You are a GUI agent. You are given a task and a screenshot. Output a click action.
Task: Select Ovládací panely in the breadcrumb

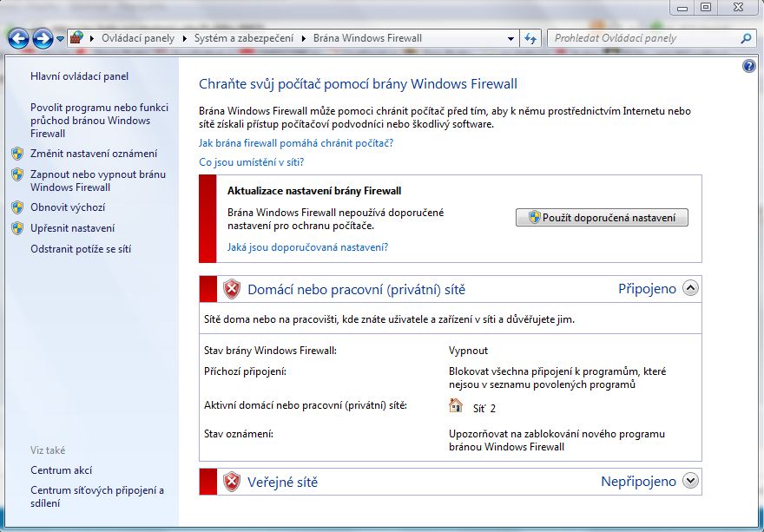click(137, 38)
